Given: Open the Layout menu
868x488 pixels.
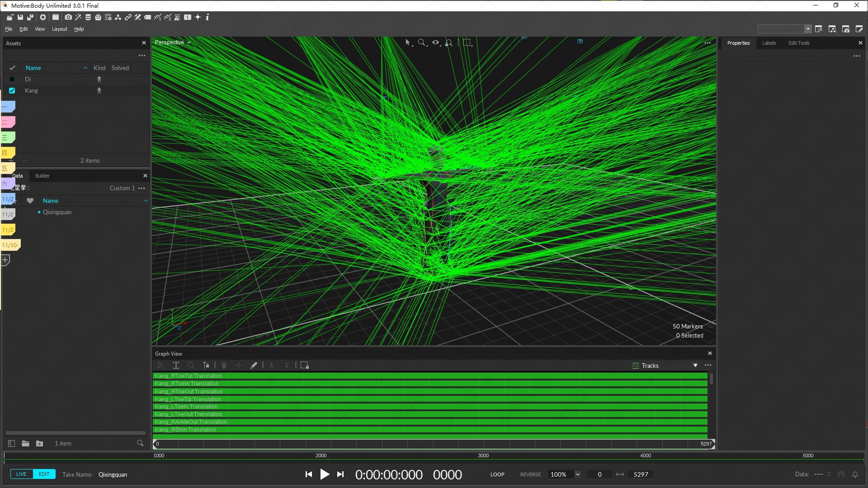Looking at the screenshot, I should pos(59,29).
